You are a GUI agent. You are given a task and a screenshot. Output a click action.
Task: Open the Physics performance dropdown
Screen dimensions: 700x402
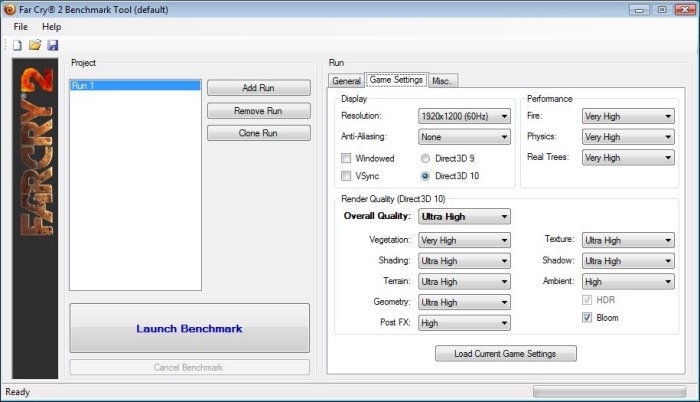pyautogui.click(x=628, y=137)
